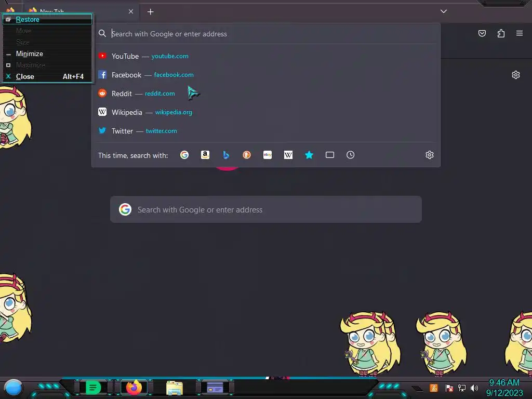This screenshot has width=532, height=399.
Task: Open the orange Java tray icon
Action: pyautogui.click(x=434, y=388)
